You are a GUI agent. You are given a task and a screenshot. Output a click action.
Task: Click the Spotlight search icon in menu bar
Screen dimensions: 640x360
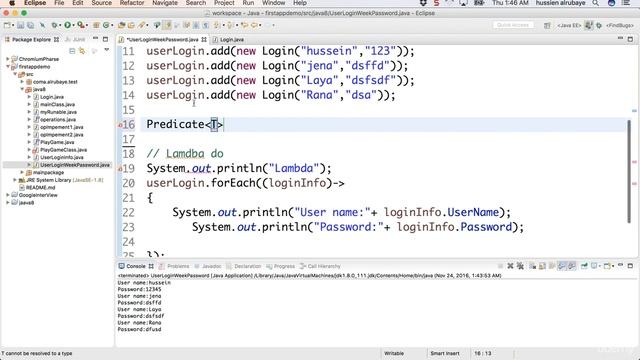[x=596, y=3]
